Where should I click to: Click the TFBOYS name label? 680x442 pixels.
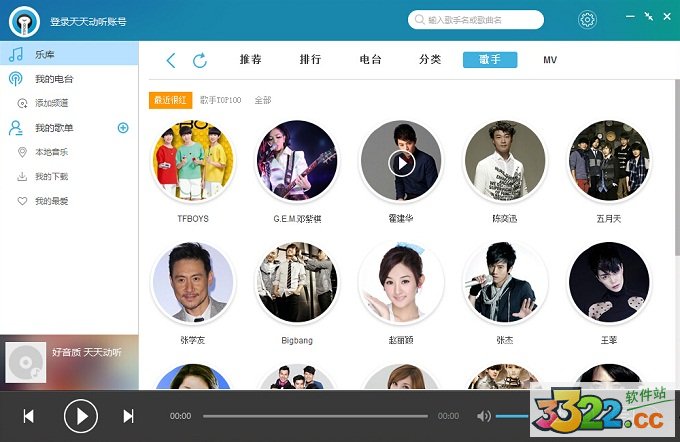click(x=193, y=219)
